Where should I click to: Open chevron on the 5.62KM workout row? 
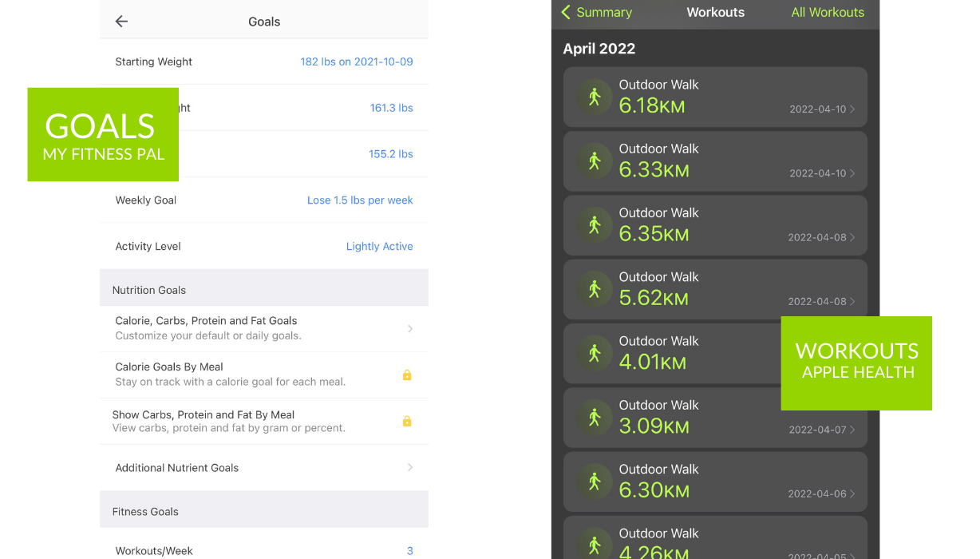[x=852, y=301]
